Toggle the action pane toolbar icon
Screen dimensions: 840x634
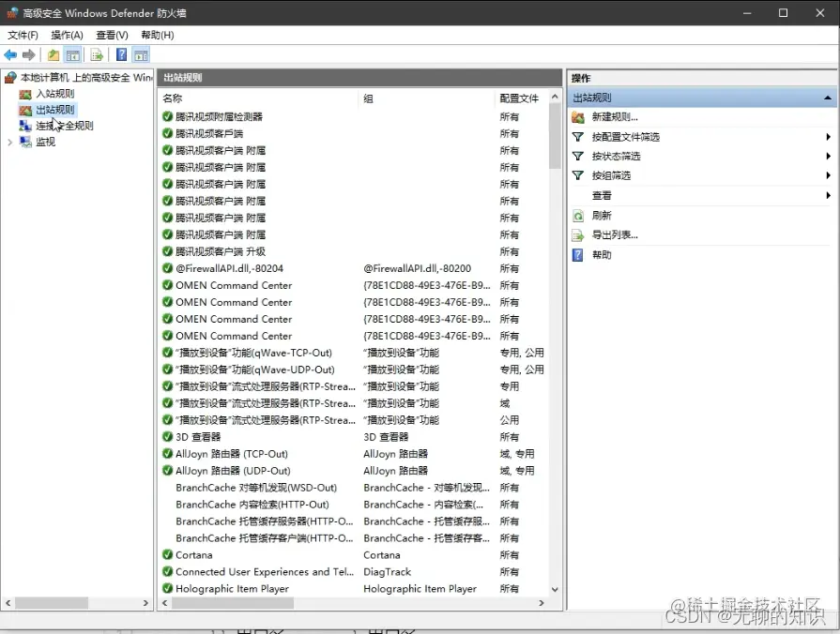coord(141,54)
